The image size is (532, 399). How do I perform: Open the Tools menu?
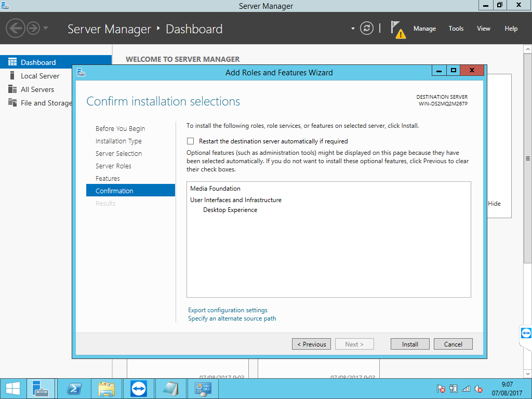click(x=456, y=29)
